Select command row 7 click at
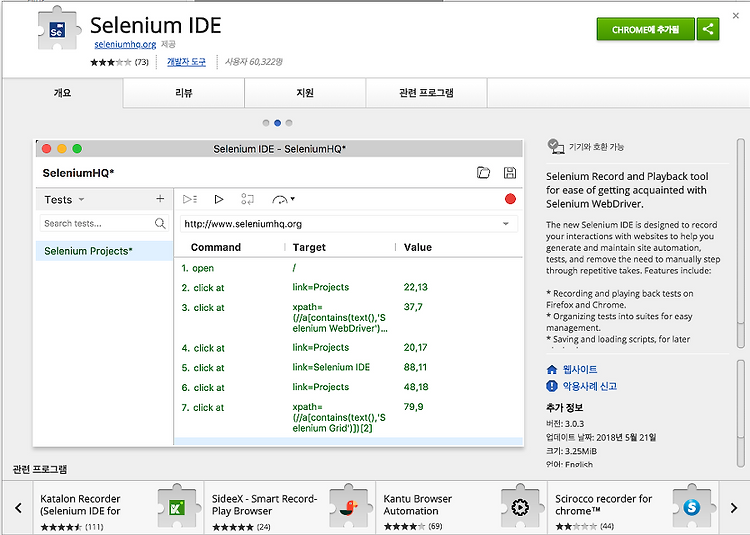The height and width of the screenshot is (535, 750). tap(349, 417)
